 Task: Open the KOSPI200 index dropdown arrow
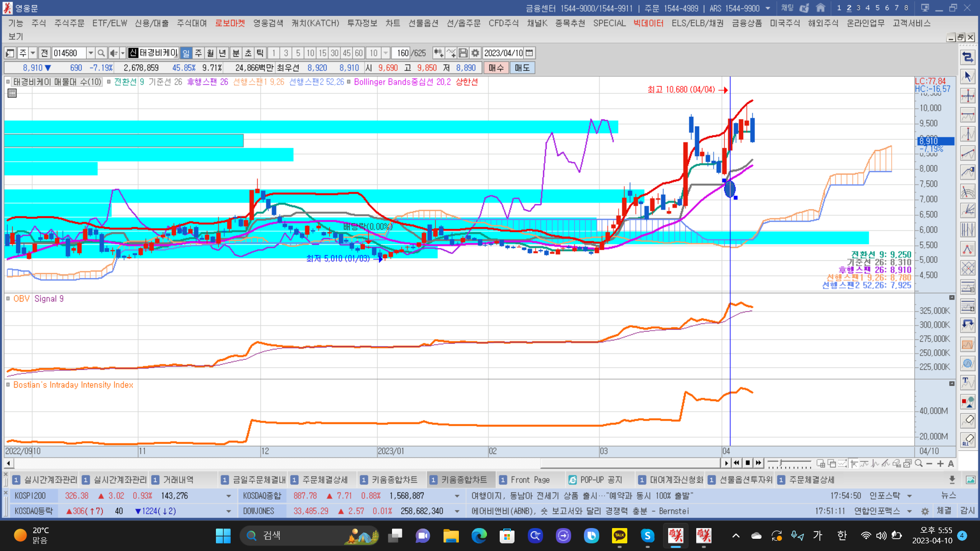pos(228,496)
